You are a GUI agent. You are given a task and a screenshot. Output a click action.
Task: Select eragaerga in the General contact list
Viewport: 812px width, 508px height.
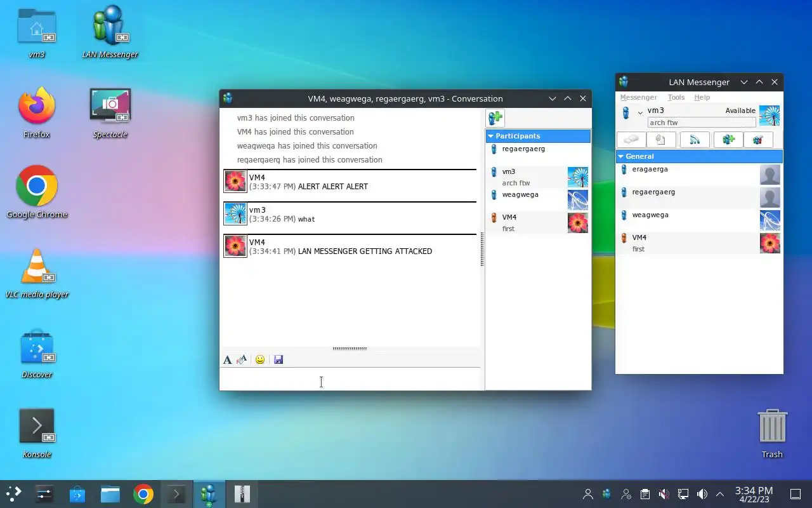pyautogui.click(x=699, y=175)
